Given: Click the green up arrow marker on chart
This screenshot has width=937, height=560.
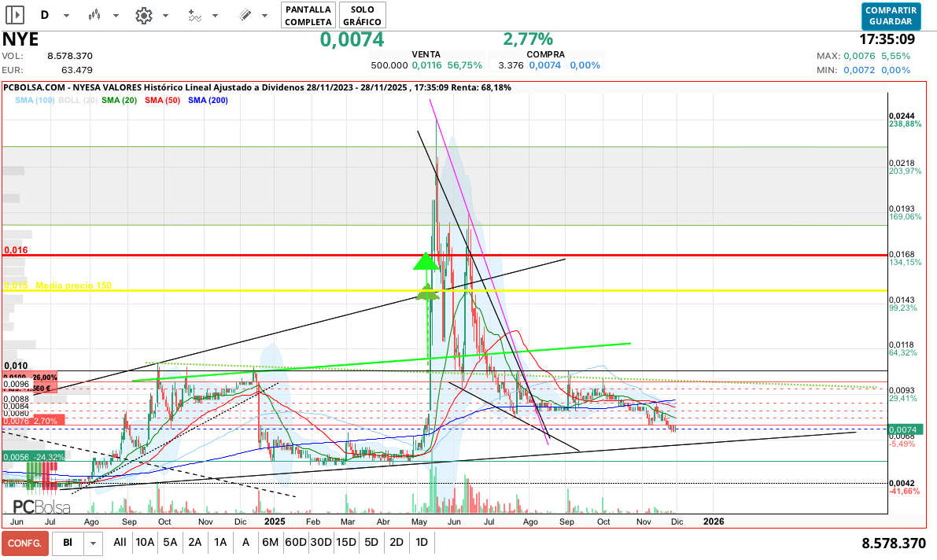Looking at the screenshot, I should tap(426, 262).
